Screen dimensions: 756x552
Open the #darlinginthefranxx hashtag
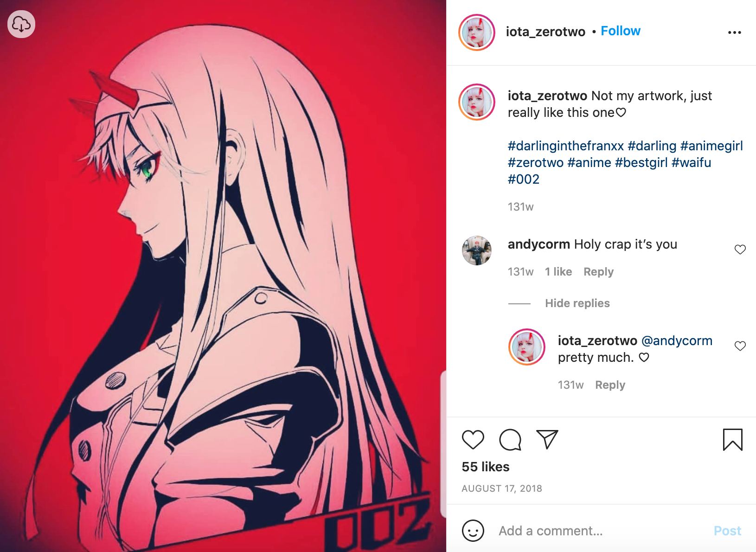(x=566, y=146)
